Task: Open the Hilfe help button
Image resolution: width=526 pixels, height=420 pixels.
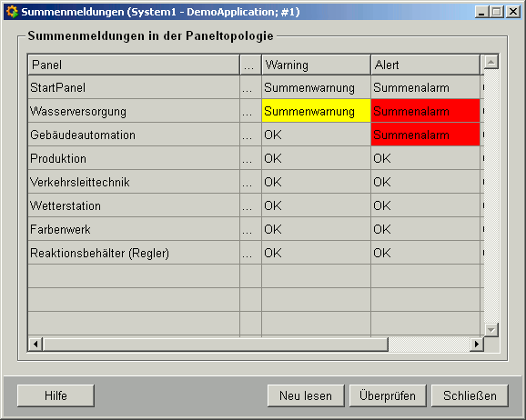Action: [56, 395]
